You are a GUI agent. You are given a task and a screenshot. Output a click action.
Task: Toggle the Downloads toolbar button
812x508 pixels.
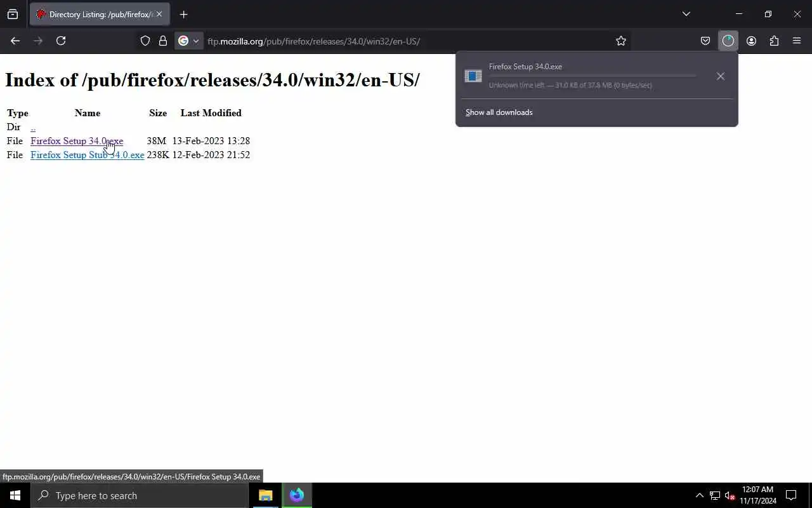(x=728, y=41)
